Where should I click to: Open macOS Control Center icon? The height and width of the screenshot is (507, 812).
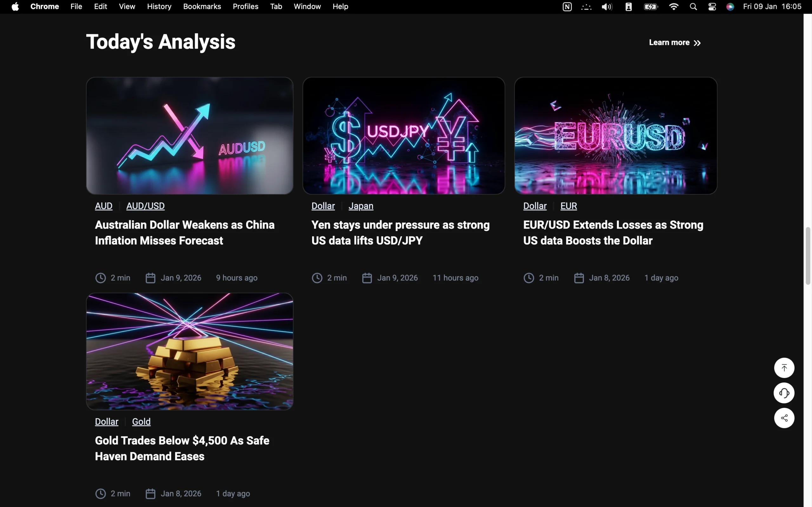coord(712,7)
